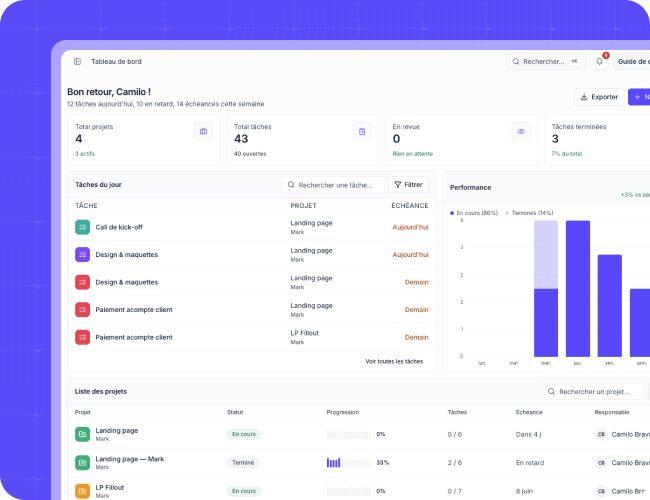The height and width of the screenshot is (500, 650).
Task: Click the mer. stacked bar in chart
Action: [x=546, y=289]
